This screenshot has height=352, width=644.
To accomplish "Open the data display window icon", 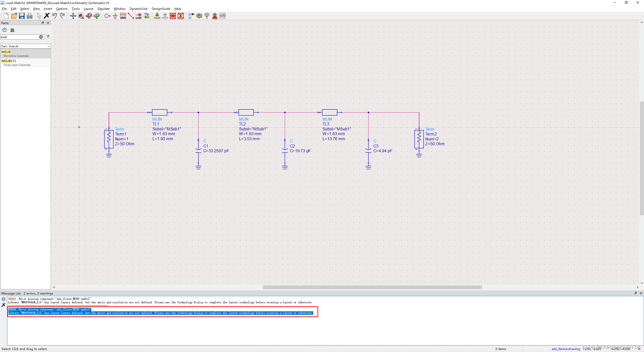I will pos(223,16).
